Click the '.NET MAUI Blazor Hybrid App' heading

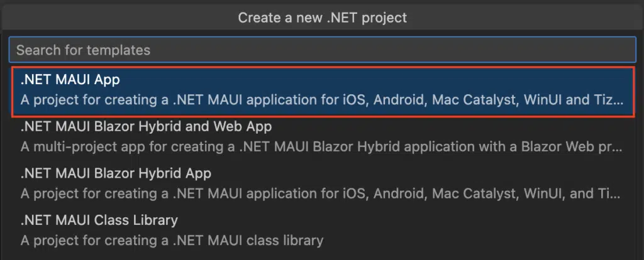tap(115, 173)
